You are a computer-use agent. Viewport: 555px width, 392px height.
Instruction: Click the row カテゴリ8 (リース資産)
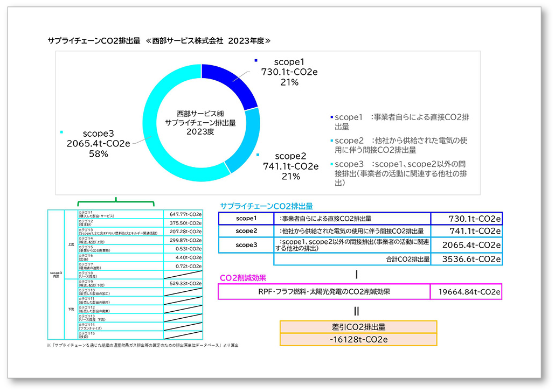[x=120, y=275]
